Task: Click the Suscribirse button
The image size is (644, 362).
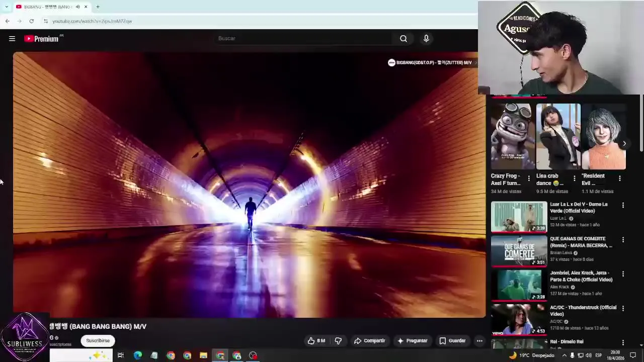Action: click(x=98, y=340)
